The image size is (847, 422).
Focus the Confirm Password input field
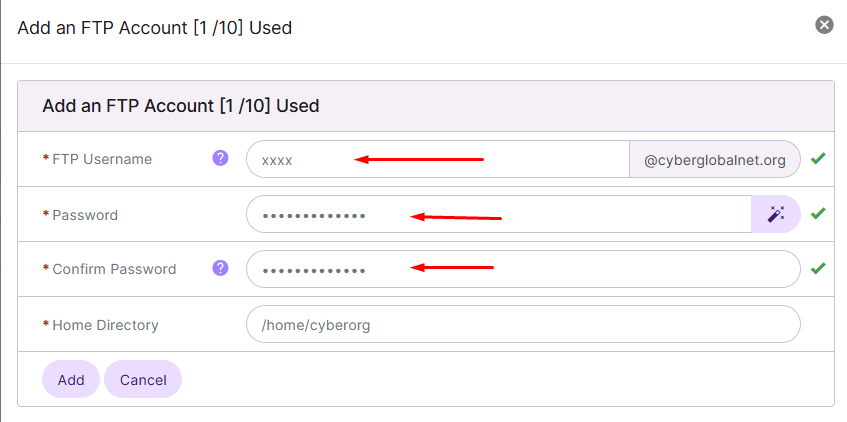point(523,269)
